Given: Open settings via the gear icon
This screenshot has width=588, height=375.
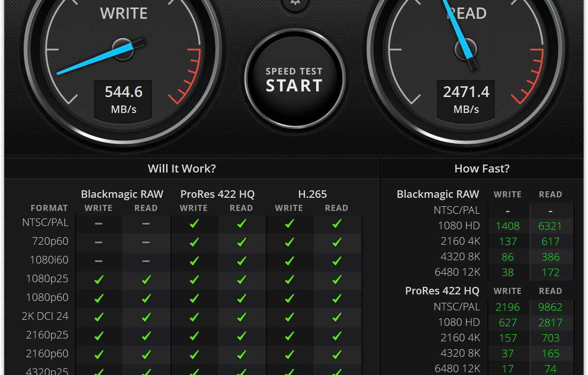Looking at the screenshot, I should tap(295, 3).
